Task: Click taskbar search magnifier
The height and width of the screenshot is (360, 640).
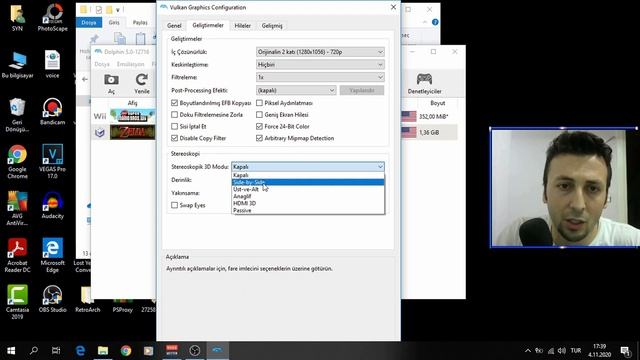Action: (x=34, y=350)
